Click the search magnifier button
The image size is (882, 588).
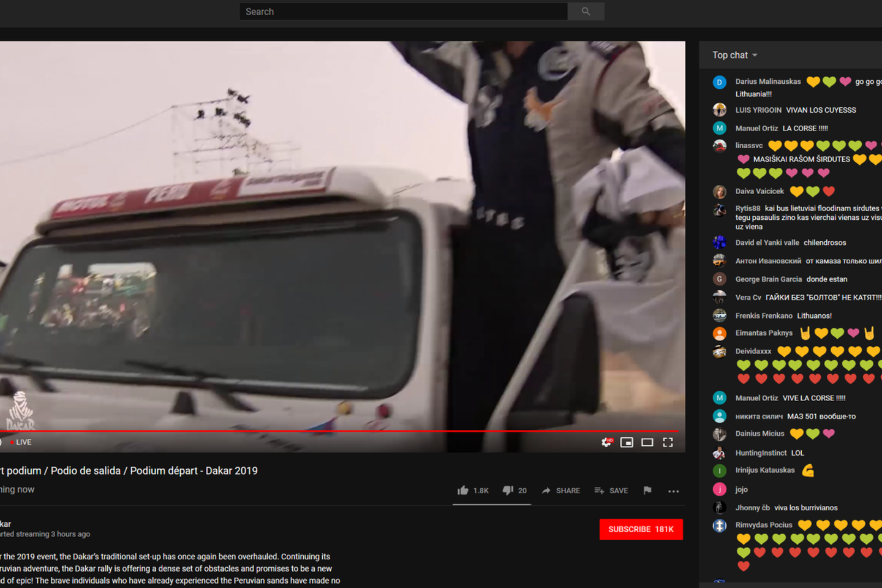(586, 12)
